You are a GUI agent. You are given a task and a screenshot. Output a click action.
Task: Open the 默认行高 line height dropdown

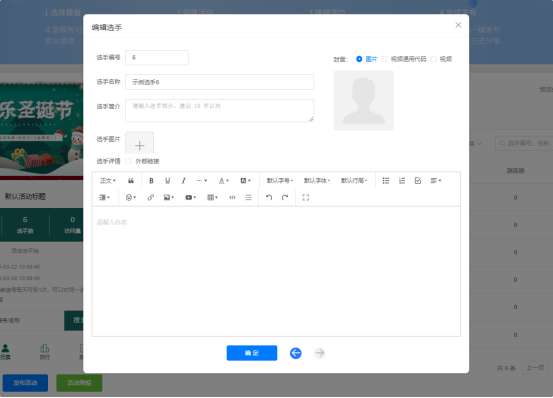(x=354, y=181)
